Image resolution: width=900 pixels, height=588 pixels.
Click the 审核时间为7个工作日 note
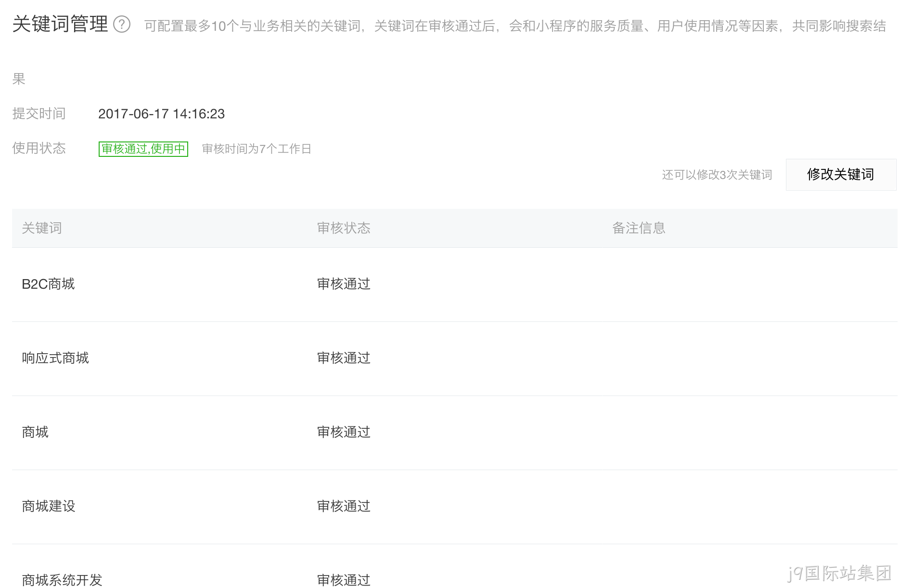point(257,149)
